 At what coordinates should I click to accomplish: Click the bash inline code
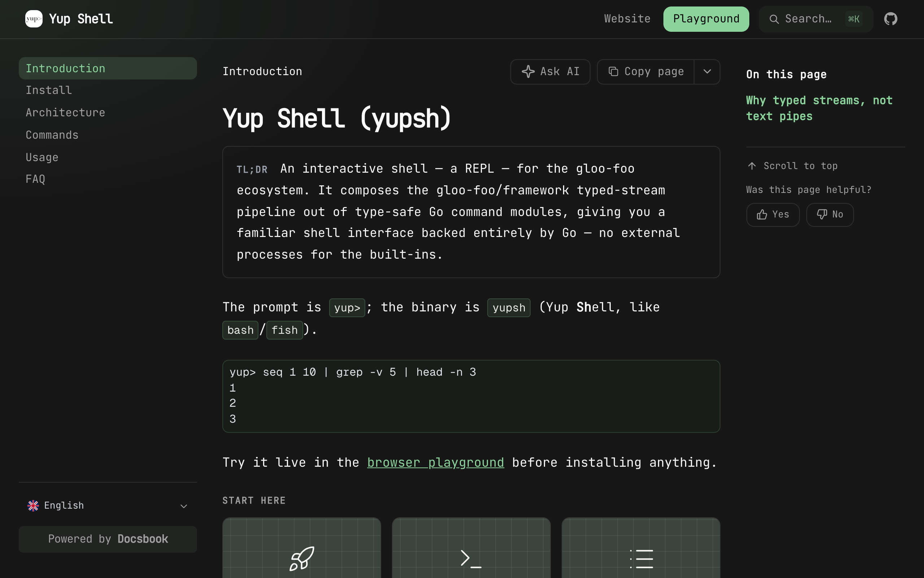240,330
